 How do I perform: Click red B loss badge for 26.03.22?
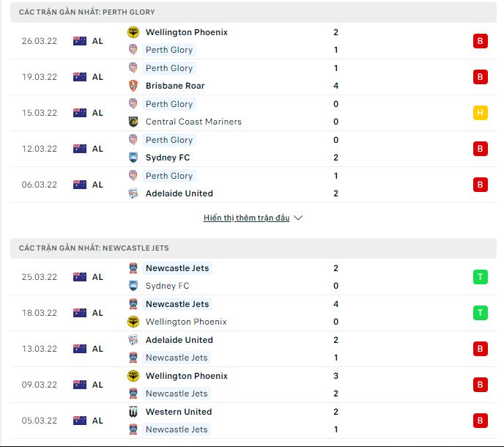(480, 41)
